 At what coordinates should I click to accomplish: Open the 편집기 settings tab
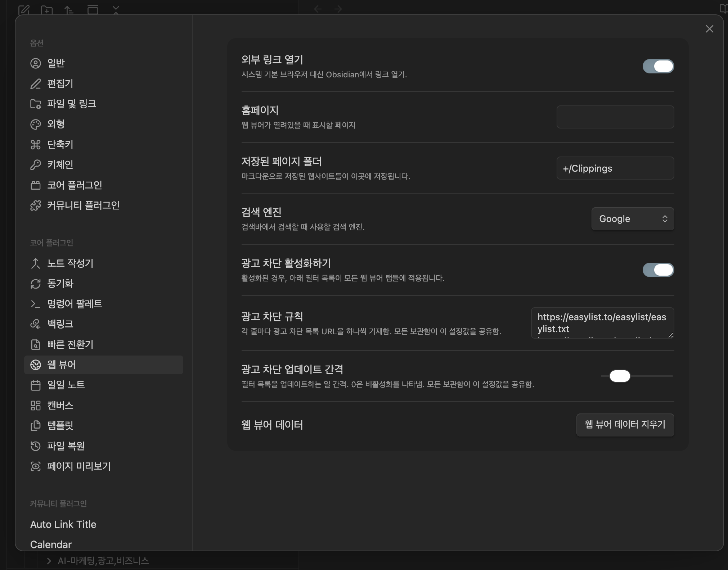60,84
